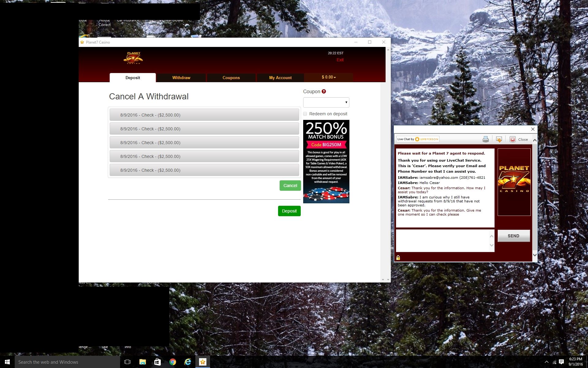Click the email transcript icon in live chat

(x=499, y=139)
